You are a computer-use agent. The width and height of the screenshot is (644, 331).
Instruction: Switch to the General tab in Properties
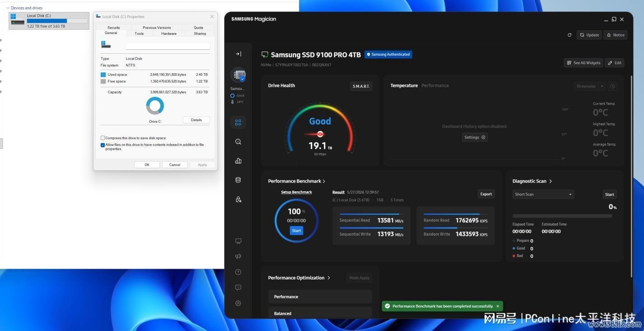pos(111,33)
